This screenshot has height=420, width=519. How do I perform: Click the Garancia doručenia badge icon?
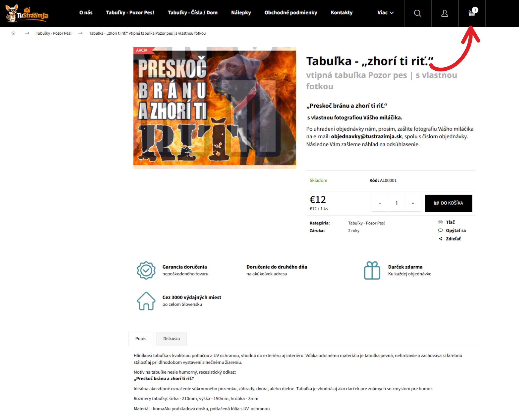pyautogui.click(x=146, y=270)
